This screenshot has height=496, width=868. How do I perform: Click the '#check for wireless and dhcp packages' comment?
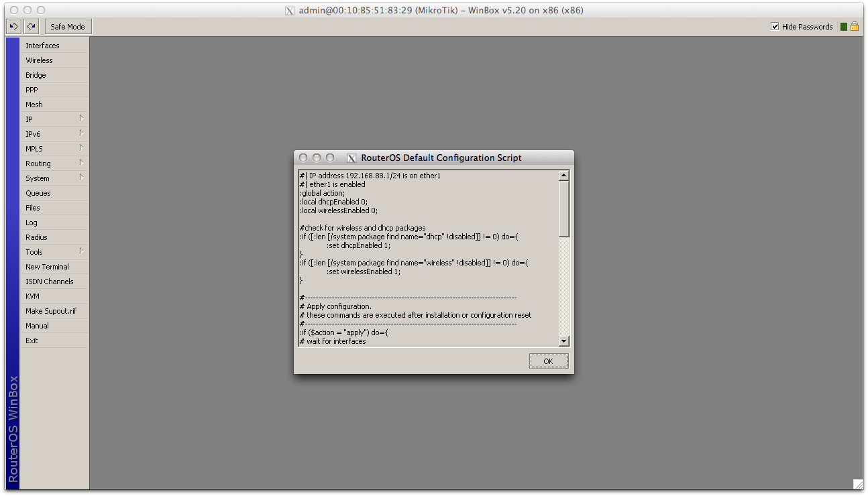(x=362, y=228)
